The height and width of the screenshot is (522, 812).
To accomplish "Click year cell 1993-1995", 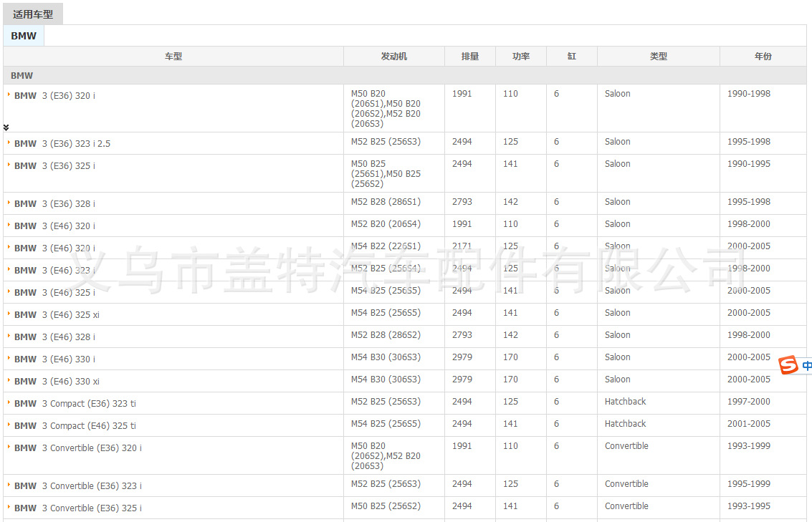I will pyautogui.click(x=749, y=506).
